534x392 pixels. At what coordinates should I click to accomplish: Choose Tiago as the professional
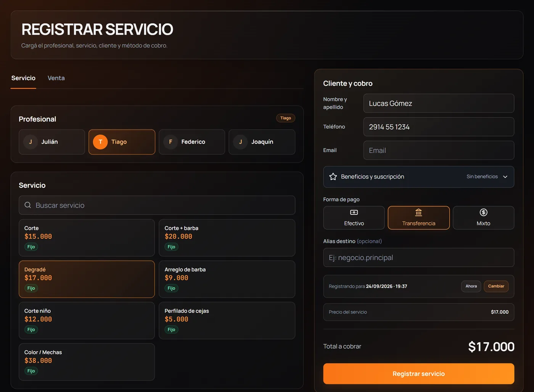tap(122, 142)
